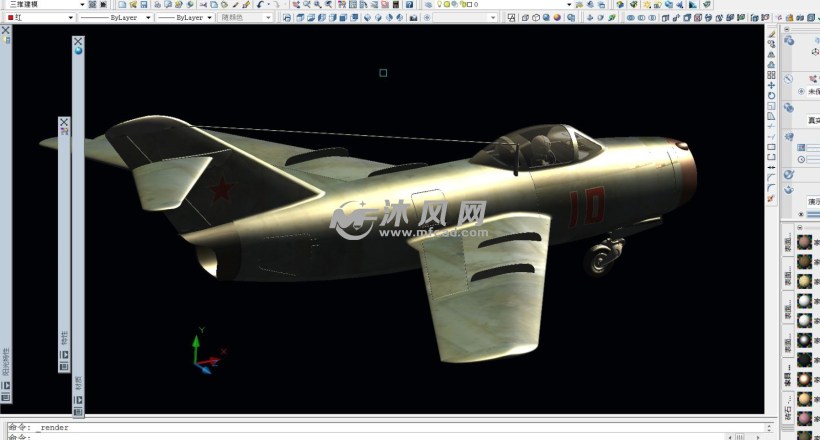Click the Match Properties brush icon
This screenshot has height=440, width=820.
coord(246,5)
